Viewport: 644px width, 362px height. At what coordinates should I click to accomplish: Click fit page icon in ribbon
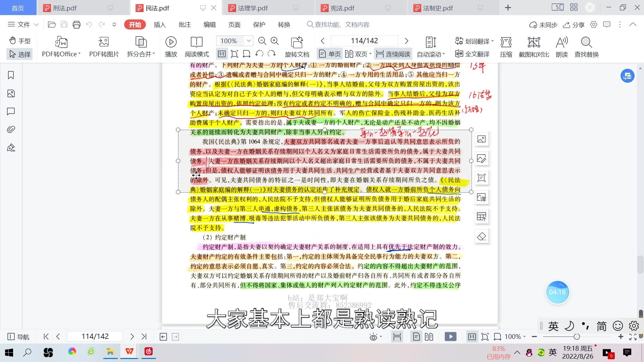click(234, 54)
